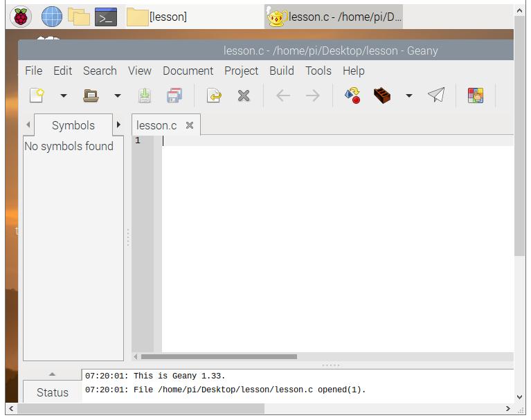Screen dimensions: 531x420
Task: Reload the current file from disk
Action: tap(214, 95)
